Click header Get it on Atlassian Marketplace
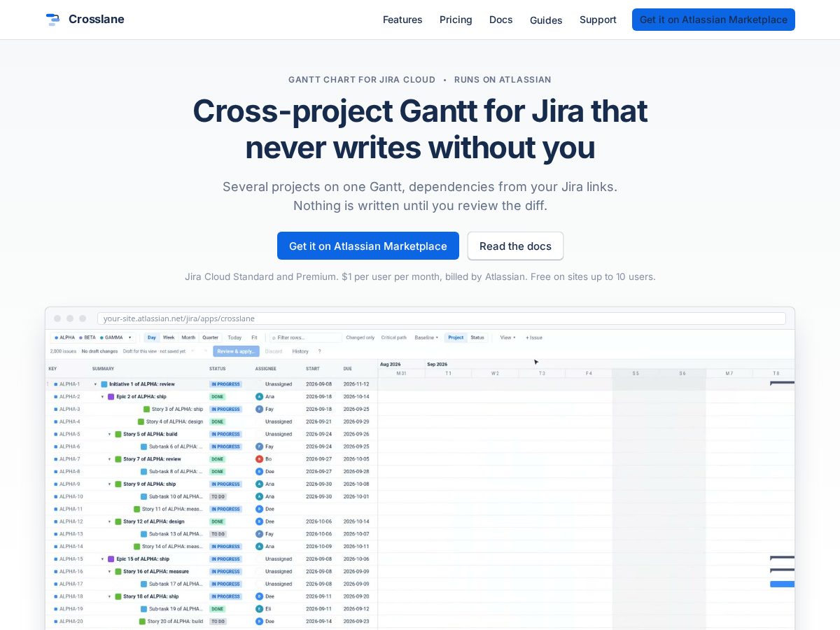Image resolution: width=840 pixels, height=630 pixels. (x=713, y=20)
